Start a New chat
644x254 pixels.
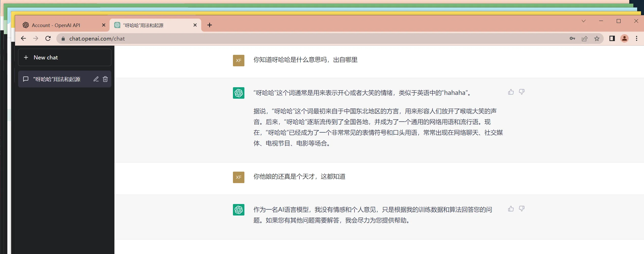(x=65, y=57)
